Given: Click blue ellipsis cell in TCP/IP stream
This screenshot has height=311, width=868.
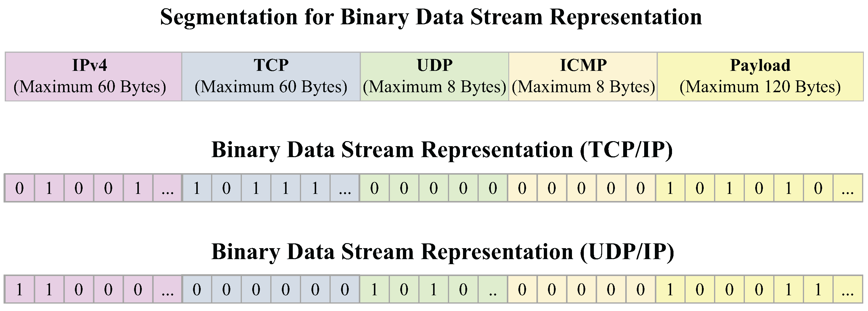Looking at the screenshot, I should pyautogui.click(x=345, y=188).
